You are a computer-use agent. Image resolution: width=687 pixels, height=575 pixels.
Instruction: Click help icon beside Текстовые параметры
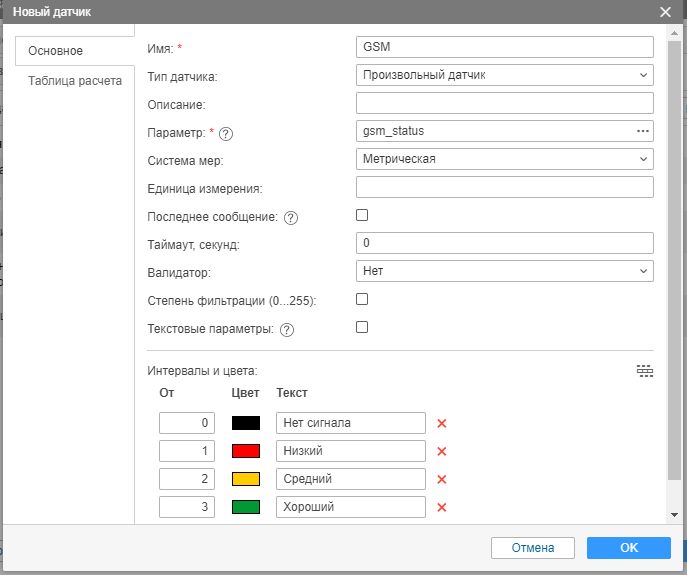pos(287,330)
